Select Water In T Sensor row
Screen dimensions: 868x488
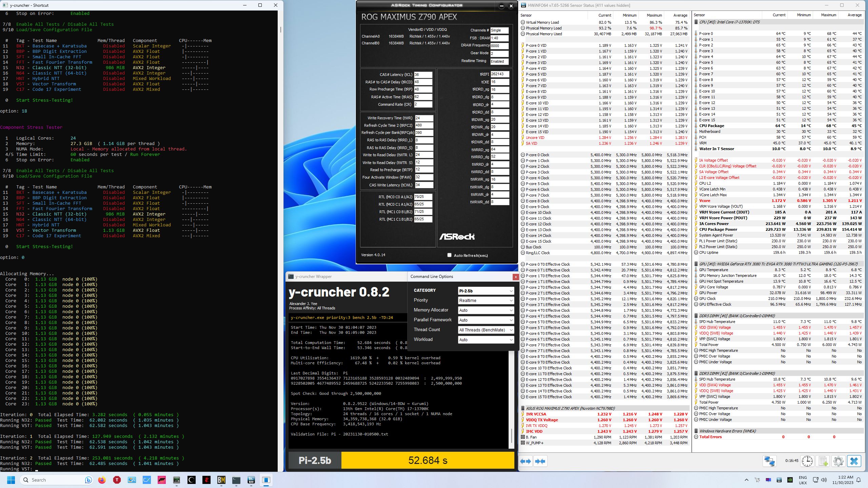pos(778,149)
